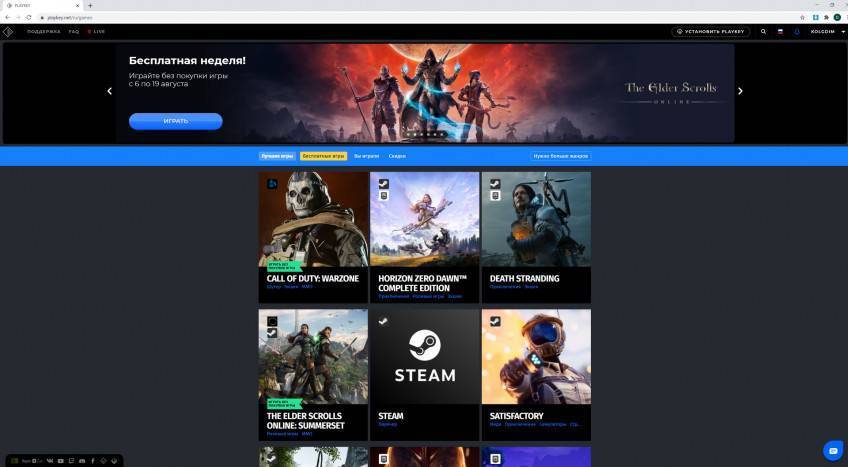Bookmark page with the star icon
Screen dimensions: 848x467
click(x=802, y=17)
